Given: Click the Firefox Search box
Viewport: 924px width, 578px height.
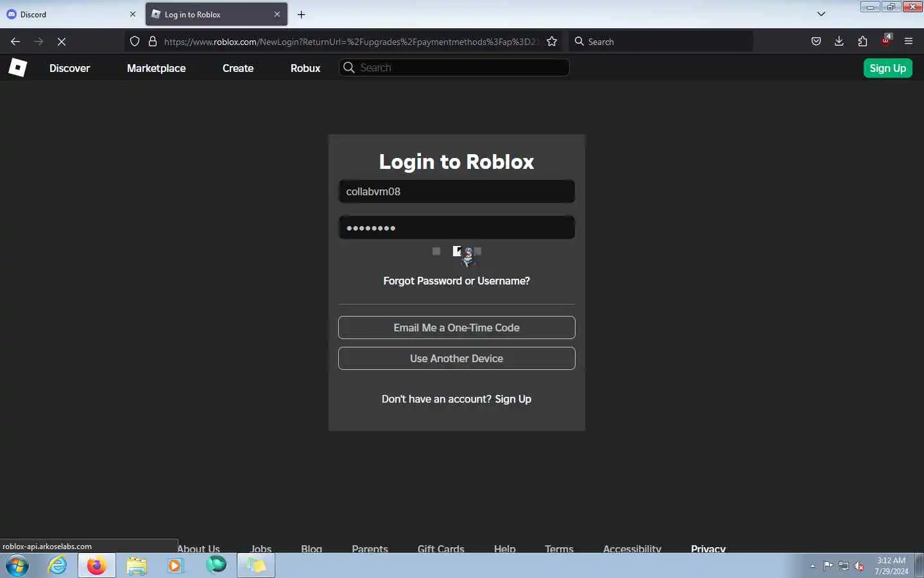Looking at the screenshot, I should pyautogui.click(x=661, y=41).
